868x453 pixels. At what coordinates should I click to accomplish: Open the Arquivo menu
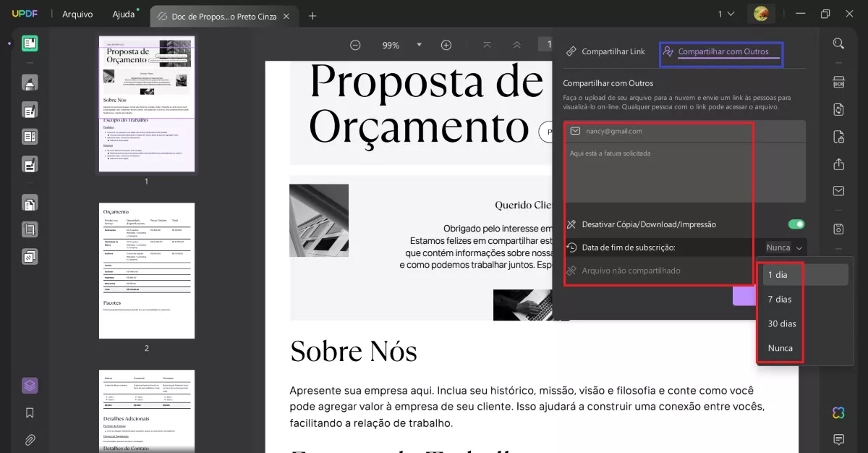tap(77, 13)
